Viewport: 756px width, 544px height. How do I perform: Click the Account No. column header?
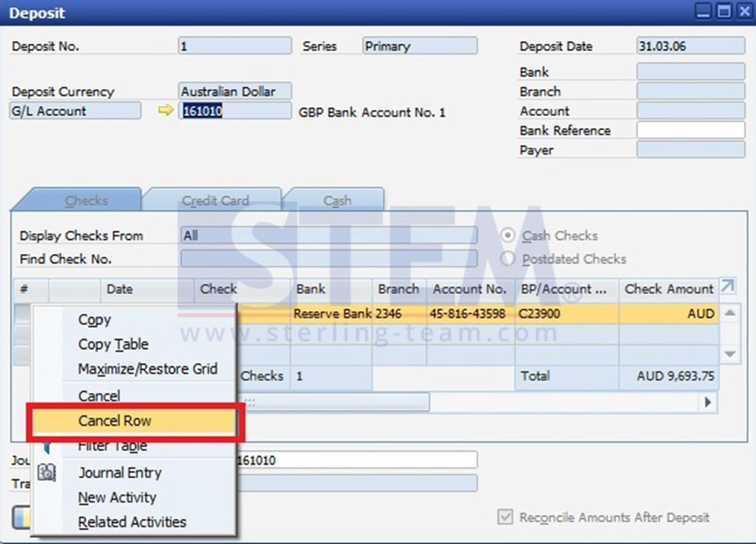point(470,289)
